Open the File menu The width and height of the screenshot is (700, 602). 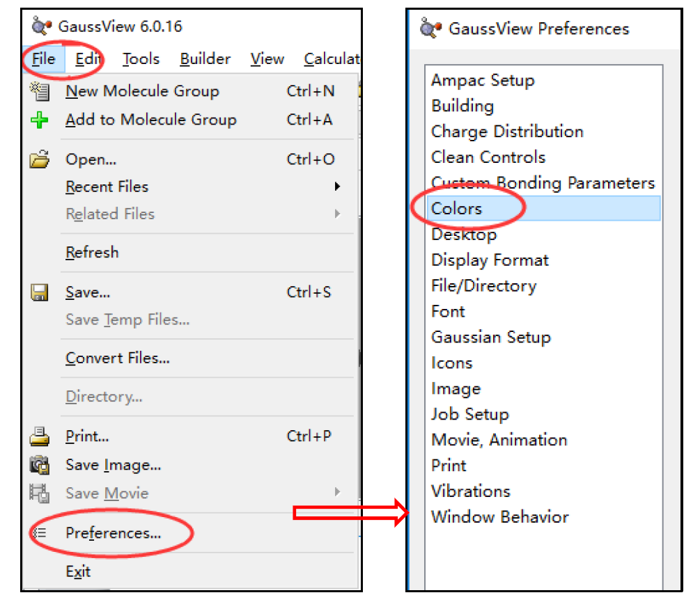coord(43,59)
